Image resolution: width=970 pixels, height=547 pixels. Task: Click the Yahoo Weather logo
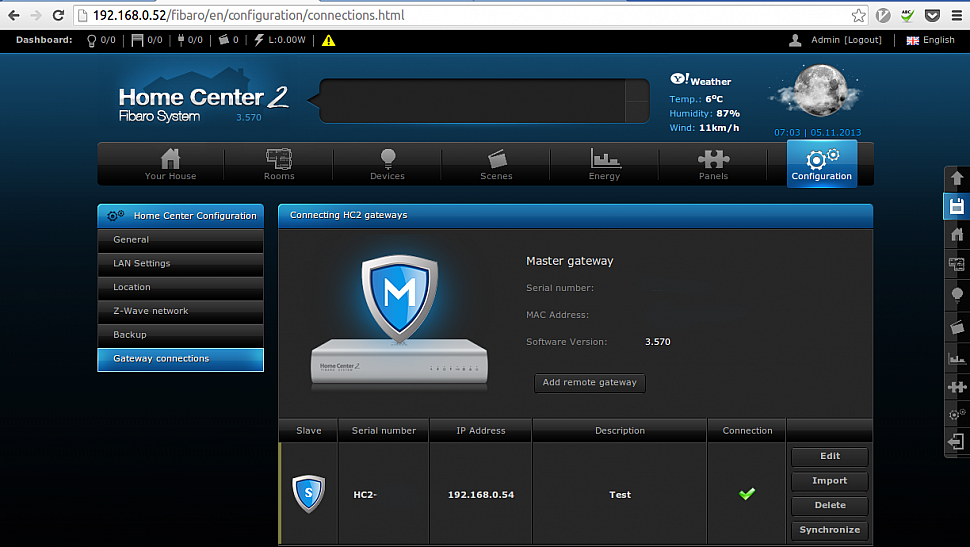tap(700, 80)
